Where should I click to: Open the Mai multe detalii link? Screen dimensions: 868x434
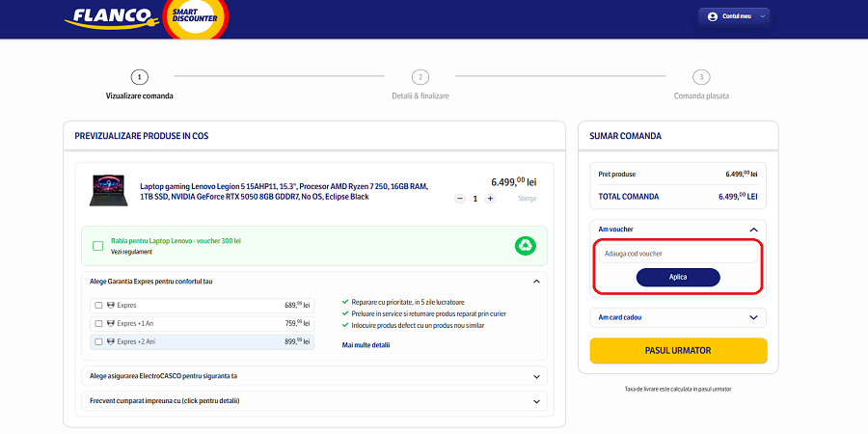[366, 345]
